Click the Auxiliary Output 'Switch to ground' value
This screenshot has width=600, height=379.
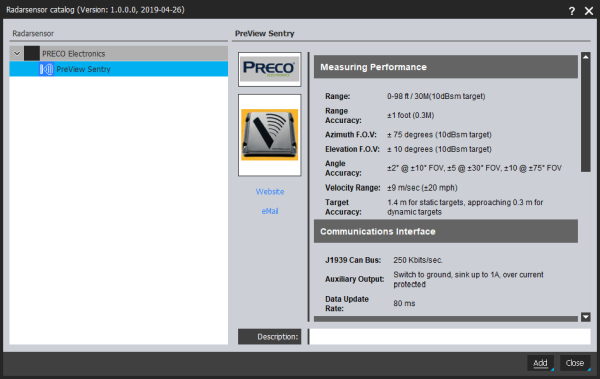[x=468, y=279]
